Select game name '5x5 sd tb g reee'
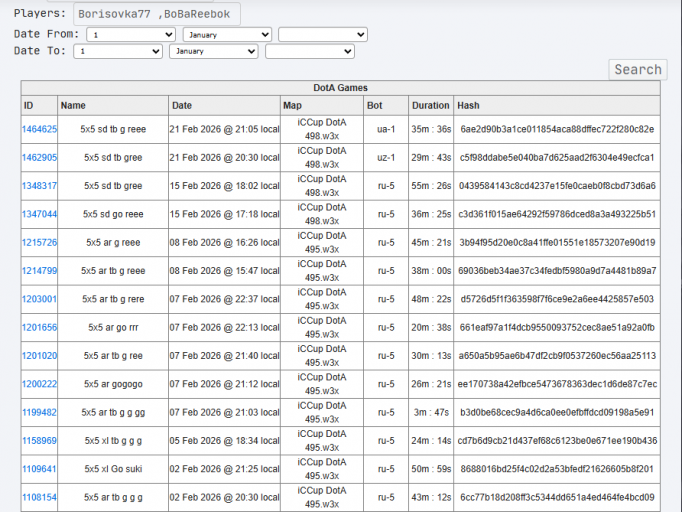This screenshot has height=512, width=682. [x=113, y=129]
